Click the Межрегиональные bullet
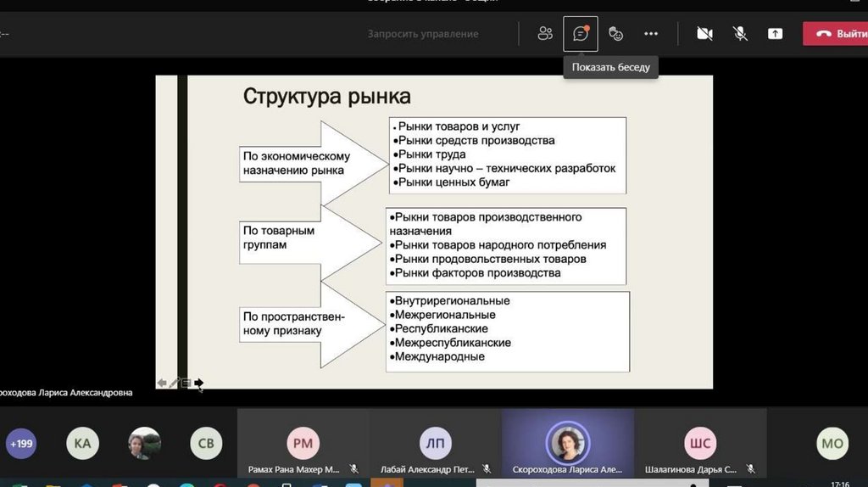 (442, 315)
